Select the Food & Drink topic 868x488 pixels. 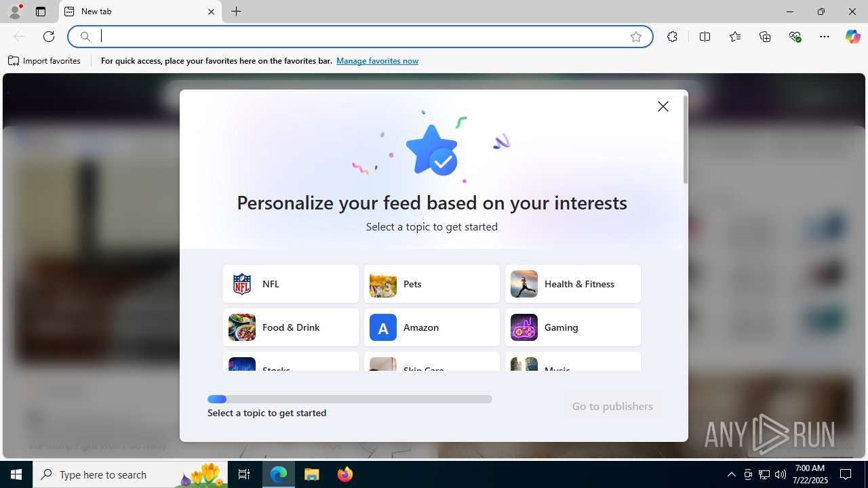pyautogui.click(x=291, y=327)
